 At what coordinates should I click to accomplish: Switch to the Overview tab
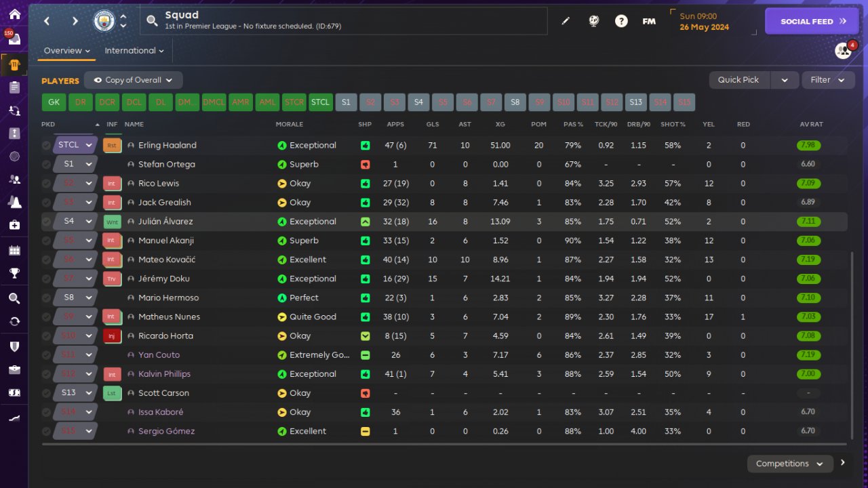coord(66,51)
